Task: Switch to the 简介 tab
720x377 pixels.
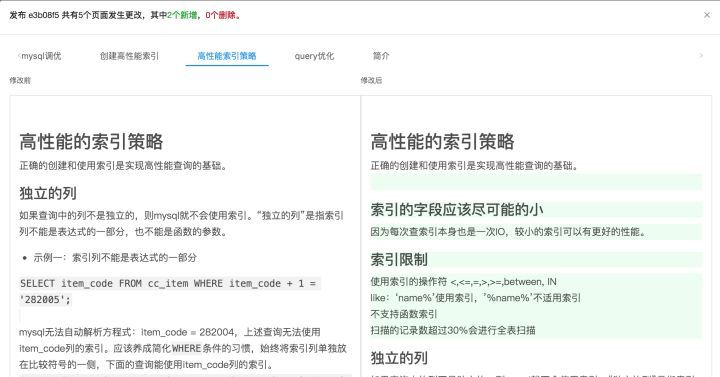Action: 381,56
